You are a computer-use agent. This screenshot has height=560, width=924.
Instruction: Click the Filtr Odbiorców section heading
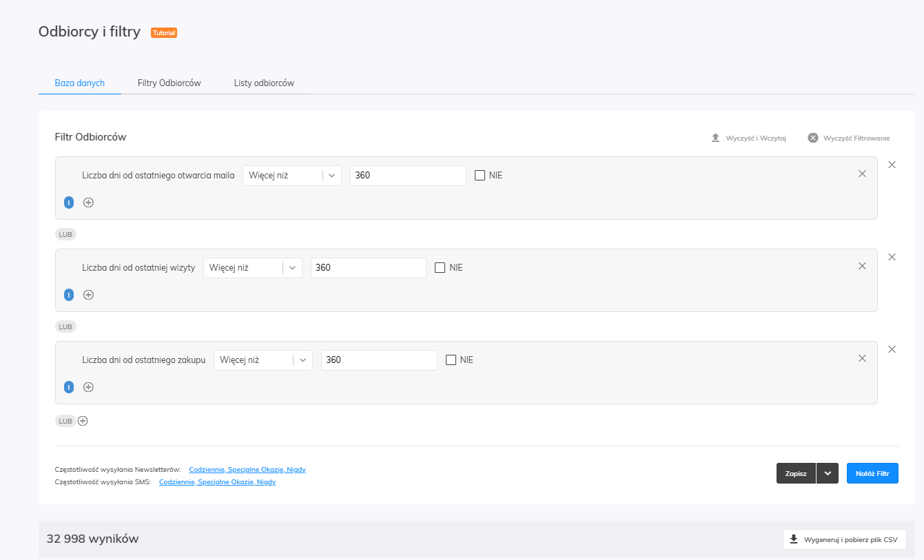91,137
